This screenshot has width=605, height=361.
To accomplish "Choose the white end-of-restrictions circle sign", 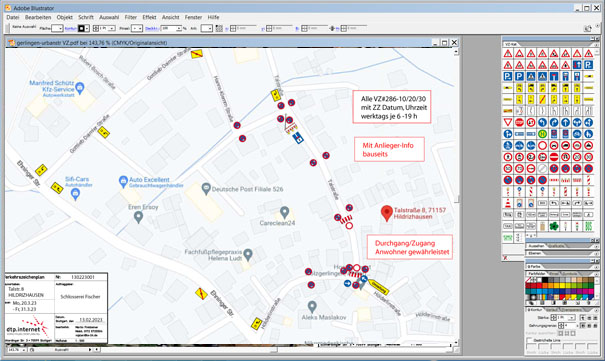I will [542, 169].
